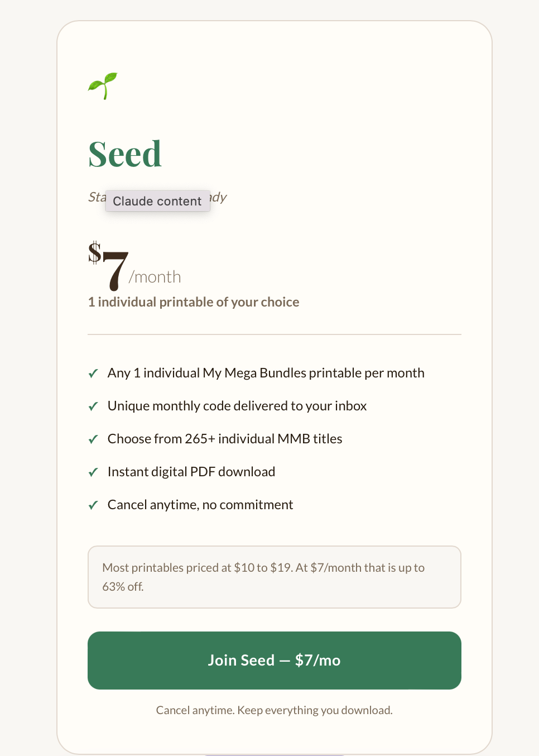The height and width of the screenshot is (756, 539).
Task: Click the checkmark next to monthly code delivery
Action: (93, 406)
